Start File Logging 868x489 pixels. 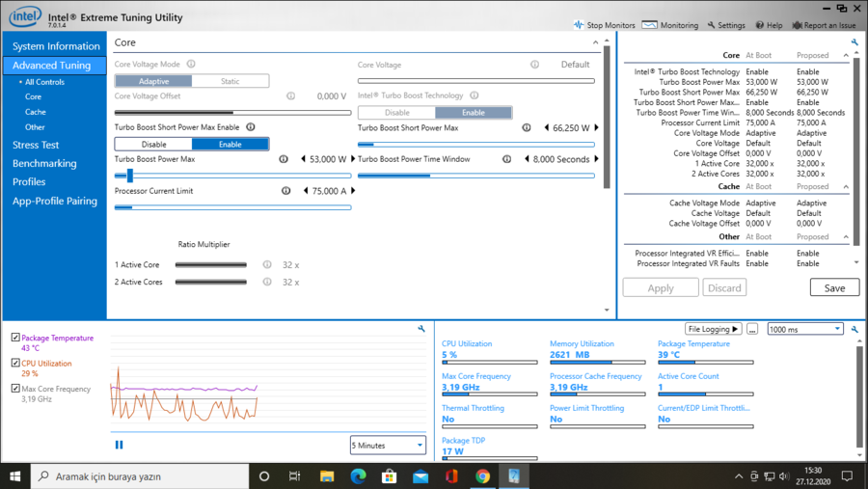713,329
